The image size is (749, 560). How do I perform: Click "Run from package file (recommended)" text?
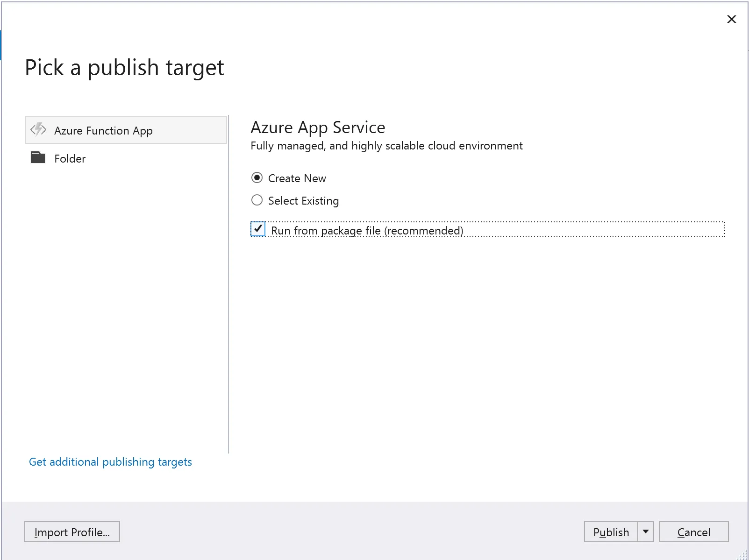coord(367,231)
